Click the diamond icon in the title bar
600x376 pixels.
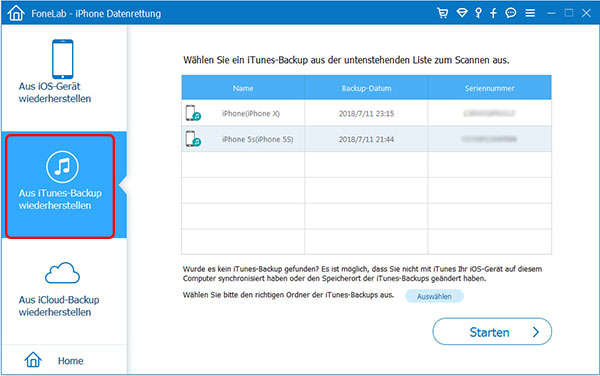pos(462,13)
